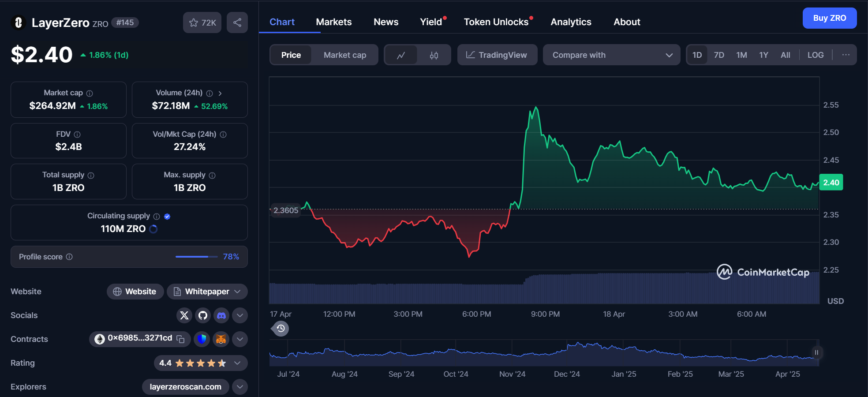868x397 pixels.
Task: Copy the contract address 0x6985...3271cd
Action: pyautogui.click(x=180, y=339)
